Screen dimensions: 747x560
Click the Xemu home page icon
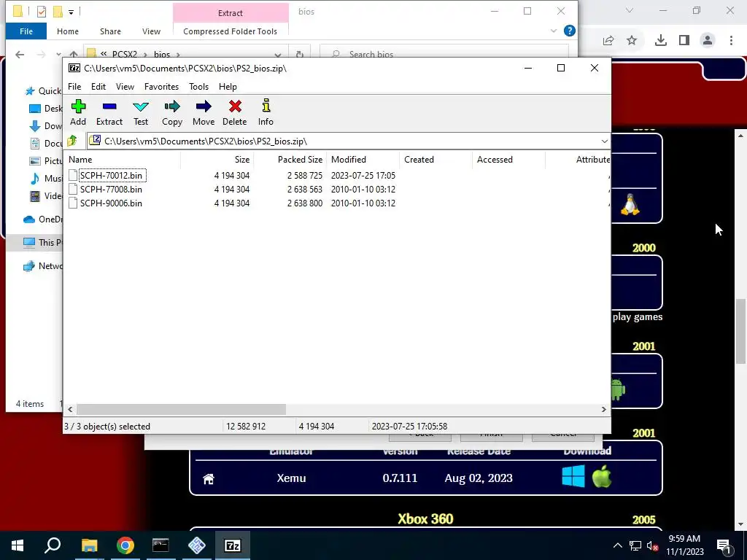click(x=208, y=478)
